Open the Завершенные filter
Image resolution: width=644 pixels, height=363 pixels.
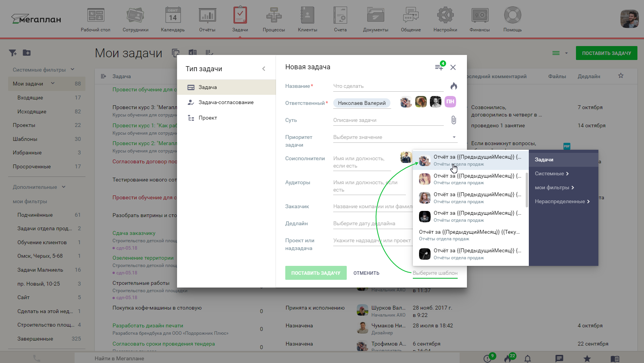[47, 339]
